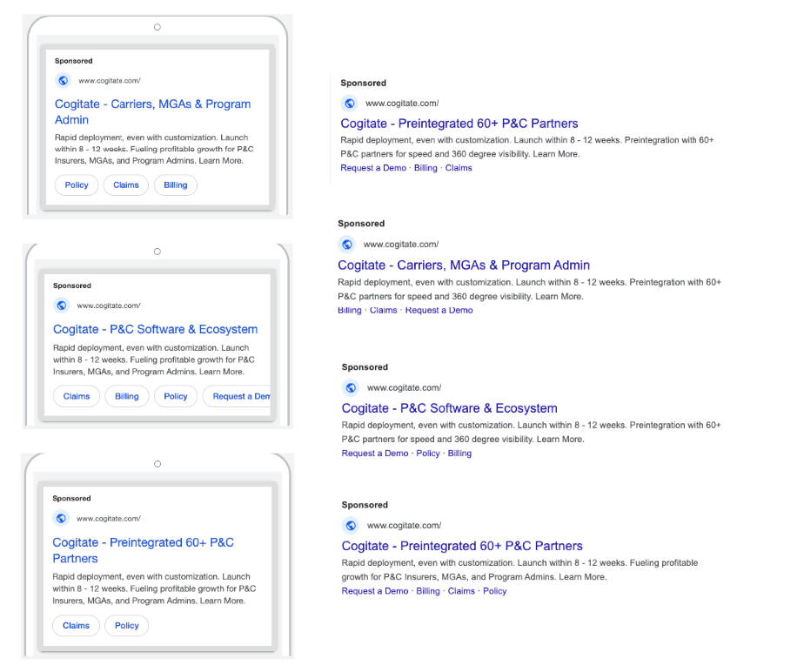Click globe icon in the last desktop ad
804x672 pixels.
coord(351,526)
